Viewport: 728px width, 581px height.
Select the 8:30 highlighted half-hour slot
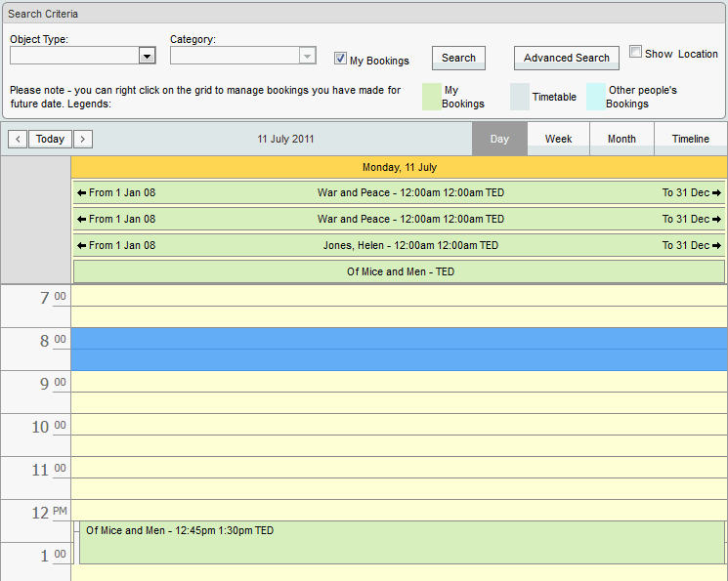point(400,360)
